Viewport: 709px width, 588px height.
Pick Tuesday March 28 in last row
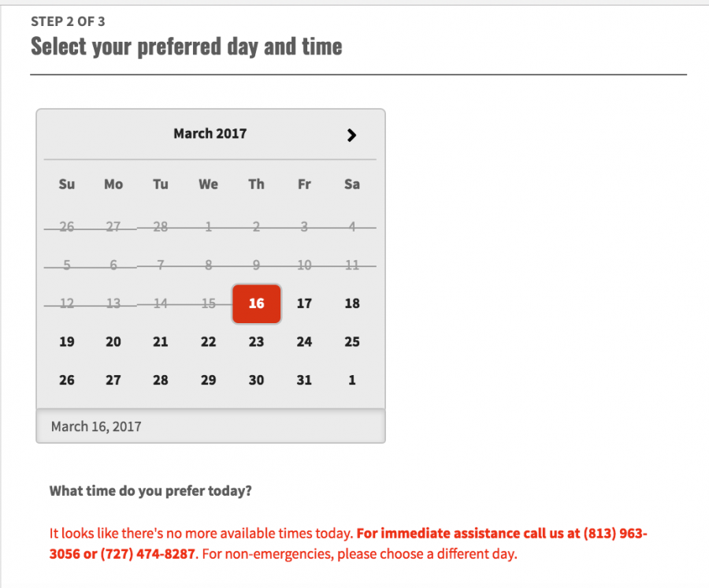[161, 380]
